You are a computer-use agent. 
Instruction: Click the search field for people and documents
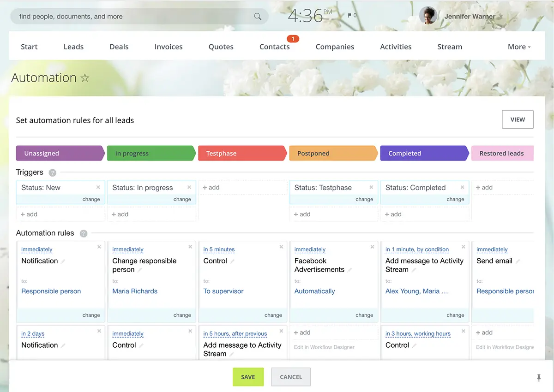134,17
